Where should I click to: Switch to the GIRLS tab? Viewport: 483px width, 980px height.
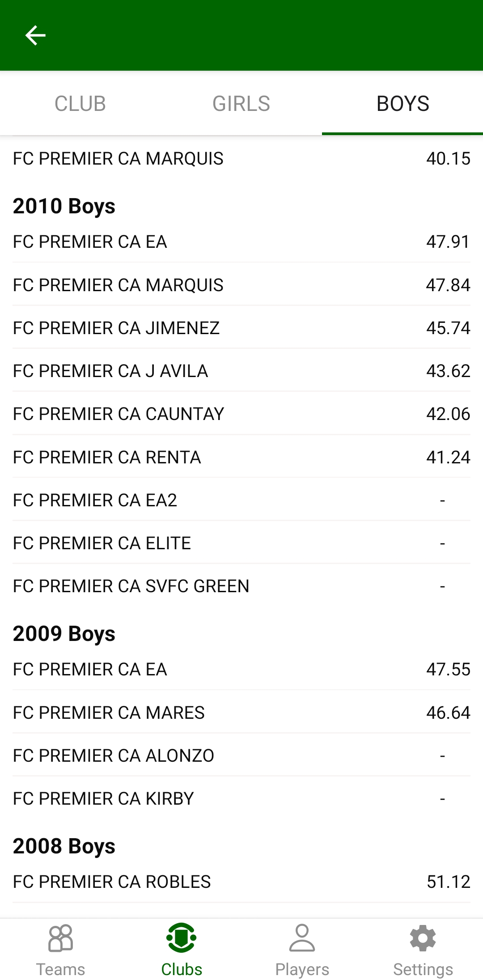coord(241,104)
